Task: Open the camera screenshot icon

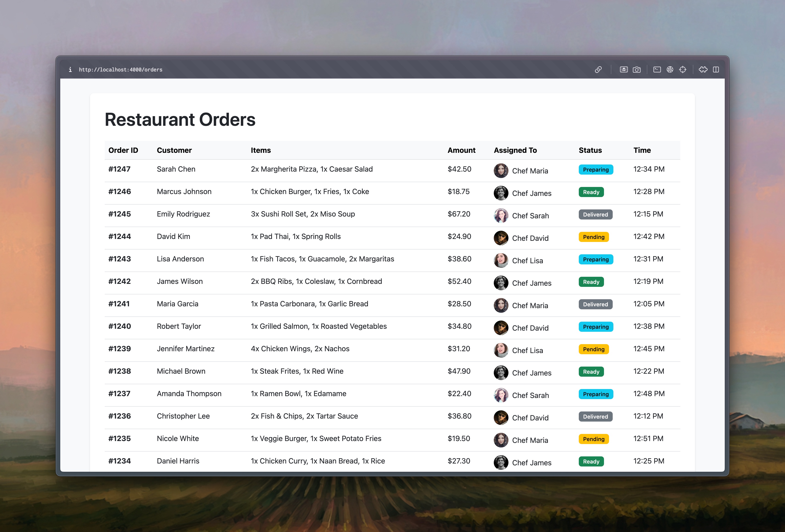Action: [637, 70]
